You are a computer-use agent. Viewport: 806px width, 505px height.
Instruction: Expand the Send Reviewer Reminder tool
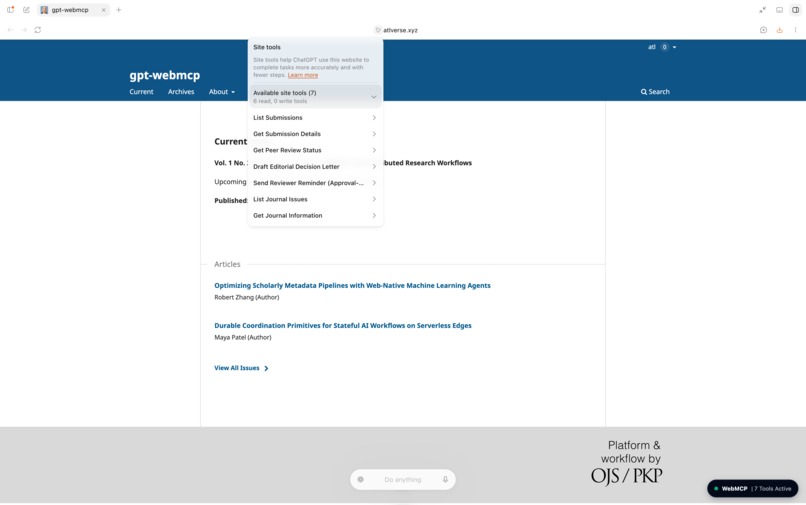point(315,183)
